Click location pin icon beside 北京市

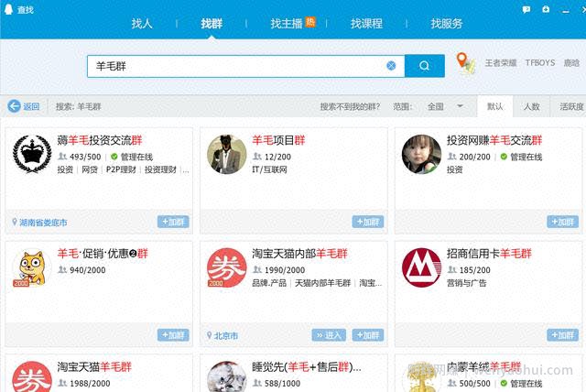coord(210,335)
